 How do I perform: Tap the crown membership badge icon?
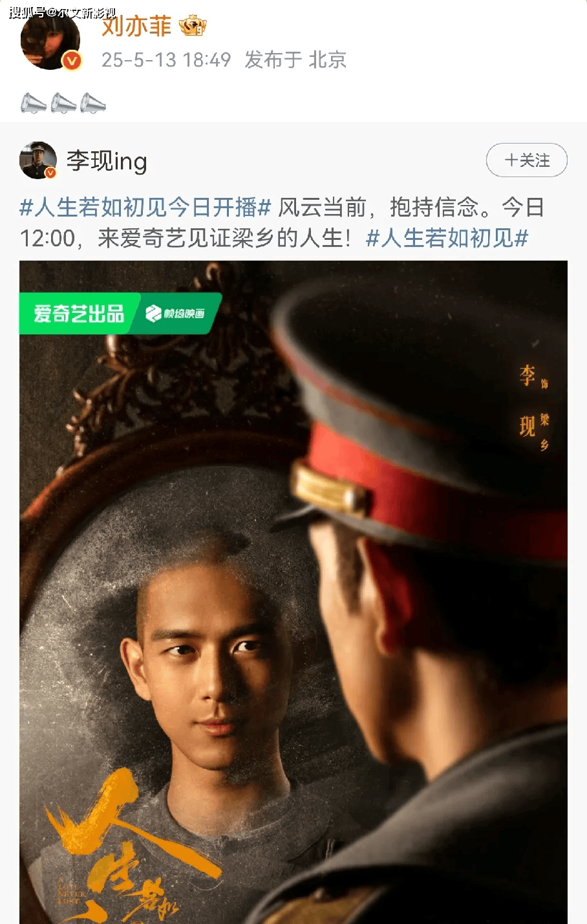coord(192,26)
